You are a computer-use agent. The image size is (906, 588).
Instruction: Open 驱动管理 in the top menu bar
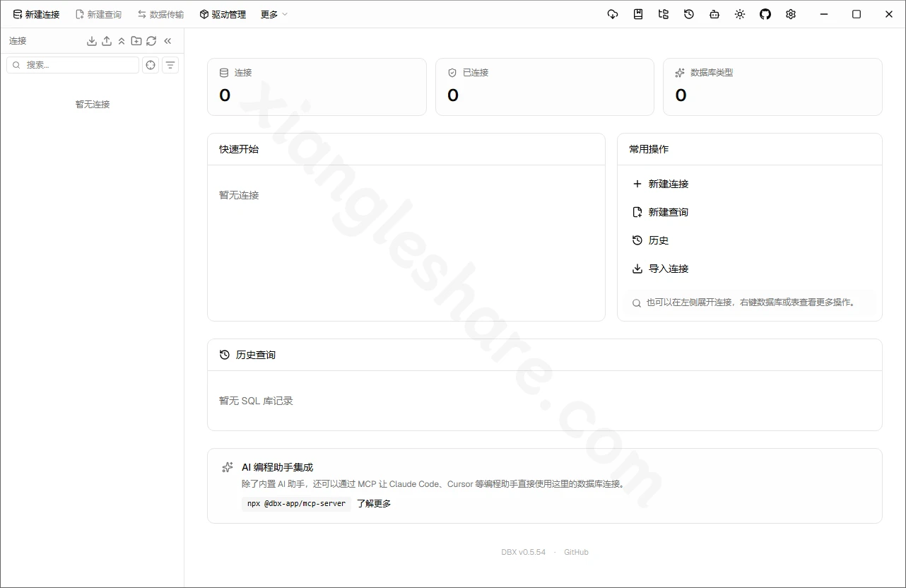click(x=223, y=14)
